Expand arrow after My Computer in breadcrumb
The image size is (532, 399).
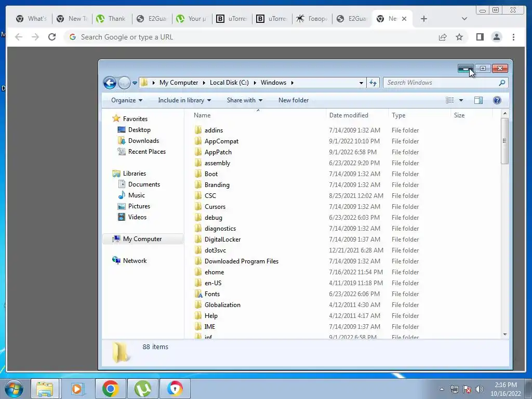[204, 83]
